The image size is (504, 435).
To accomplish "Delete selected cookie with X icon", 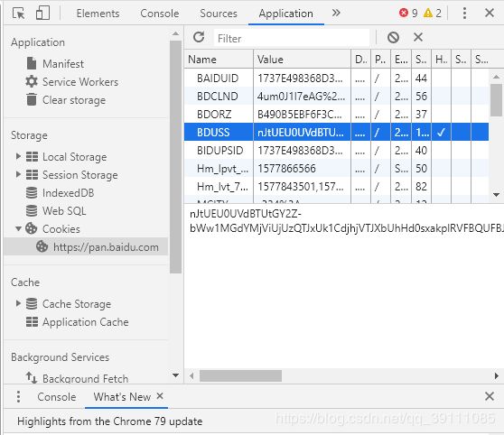I will (x=418, y=37).
